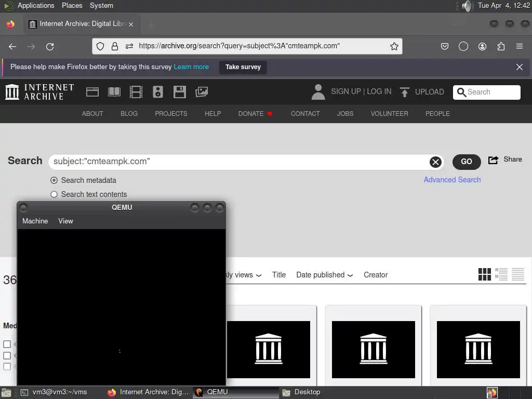532x399 pixels.
Task: Switch to vm3 terminal in taskbar
Action: [x=54, y=392]
